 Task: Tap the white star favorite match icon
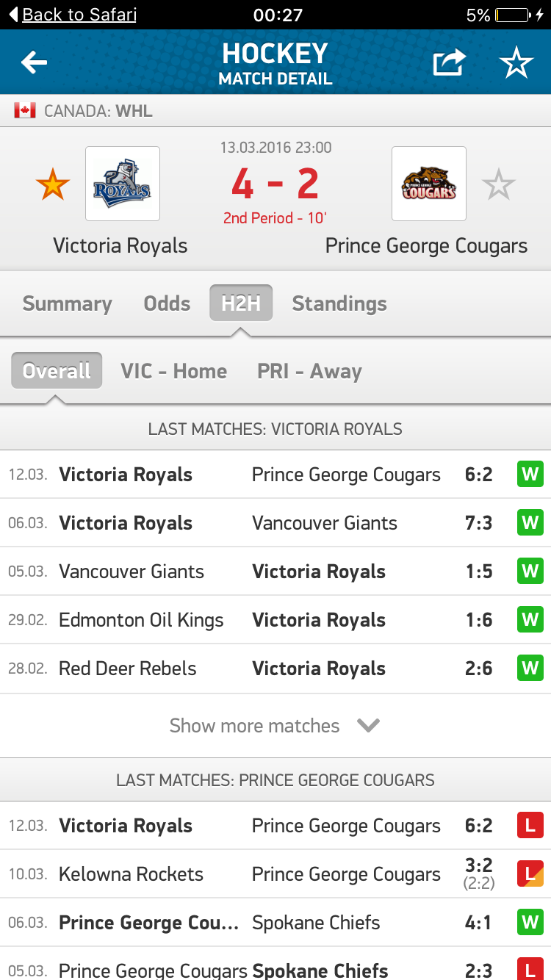[516, 63]
